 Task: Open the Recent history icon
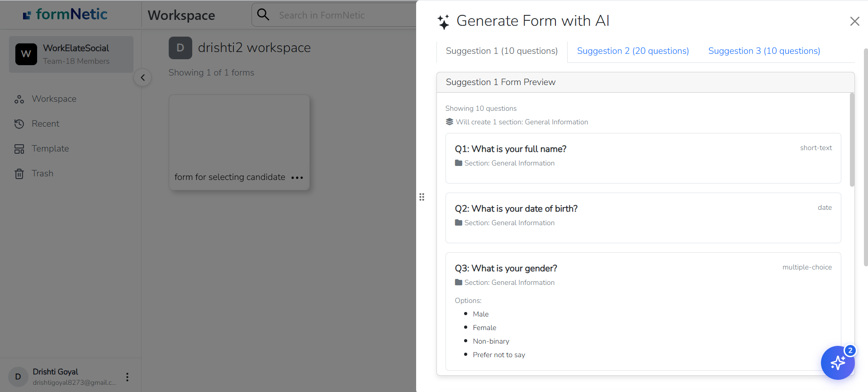click(19, 124)
